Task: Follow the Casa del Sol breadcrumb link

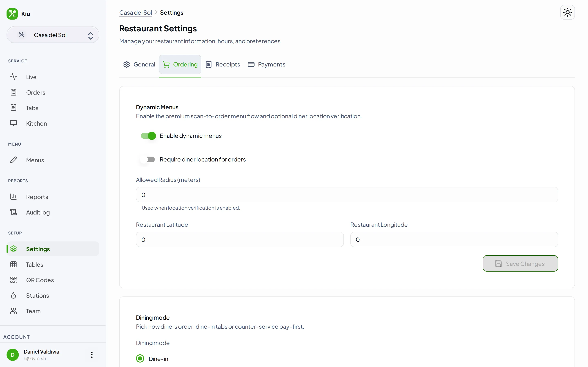Action: pos(136,13)
